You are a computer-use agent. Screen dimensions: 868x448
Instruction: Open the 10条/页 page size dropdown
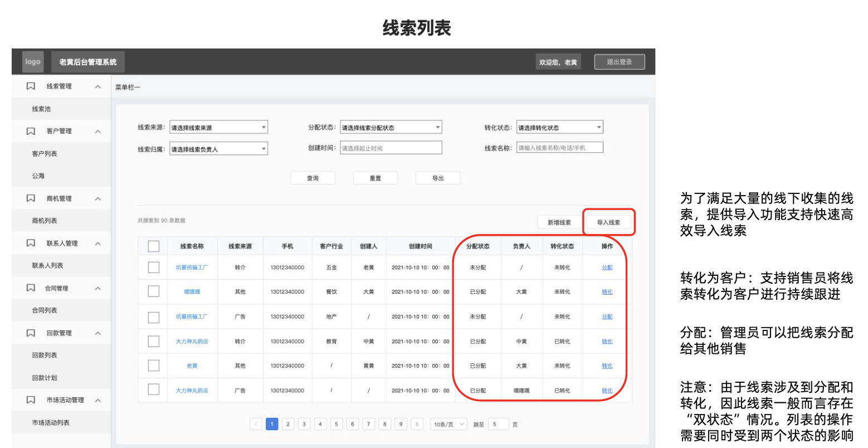point(449,424)
